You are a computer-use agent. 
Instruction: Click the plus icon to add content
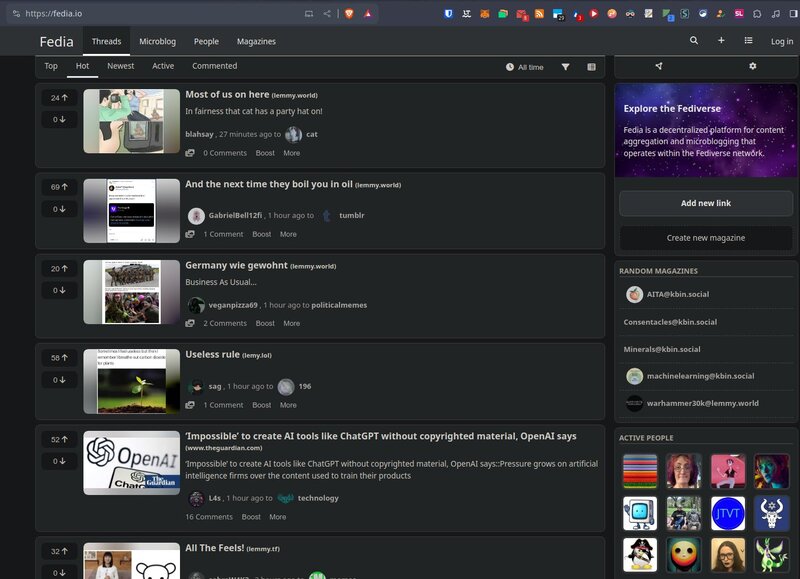[x=721, y=41]
